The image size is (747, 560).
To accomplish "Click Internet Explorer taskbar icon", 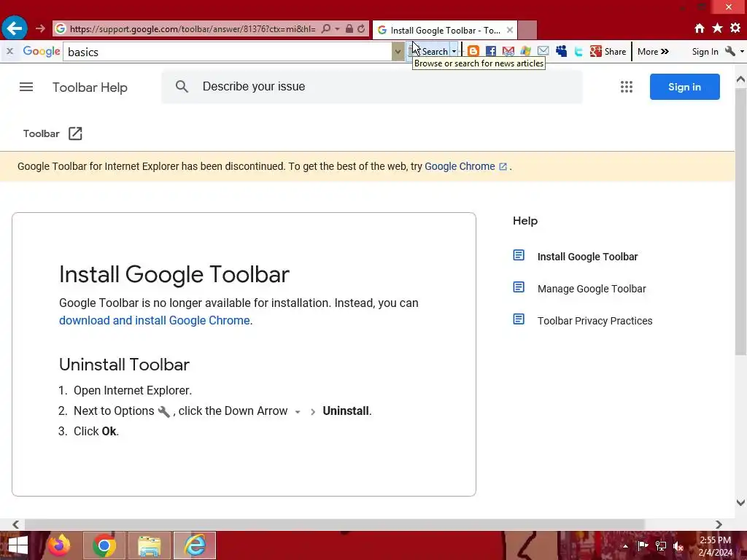I will click(195, 545).
